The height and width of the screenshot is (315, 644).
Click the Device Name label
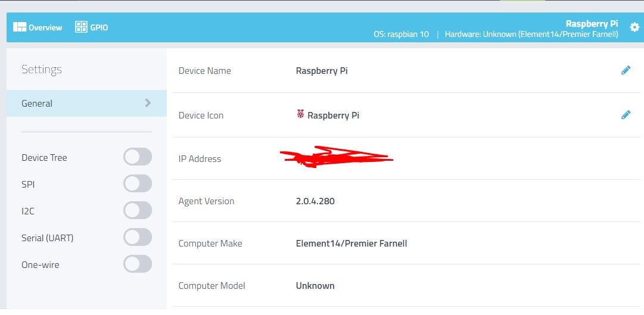point(204,71)
